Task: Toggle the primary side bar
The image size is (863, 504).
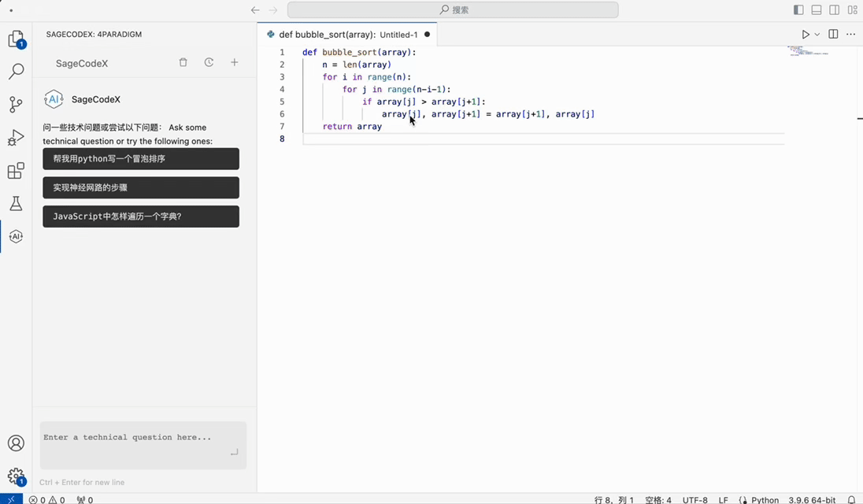Action: (x=798, y=10)
